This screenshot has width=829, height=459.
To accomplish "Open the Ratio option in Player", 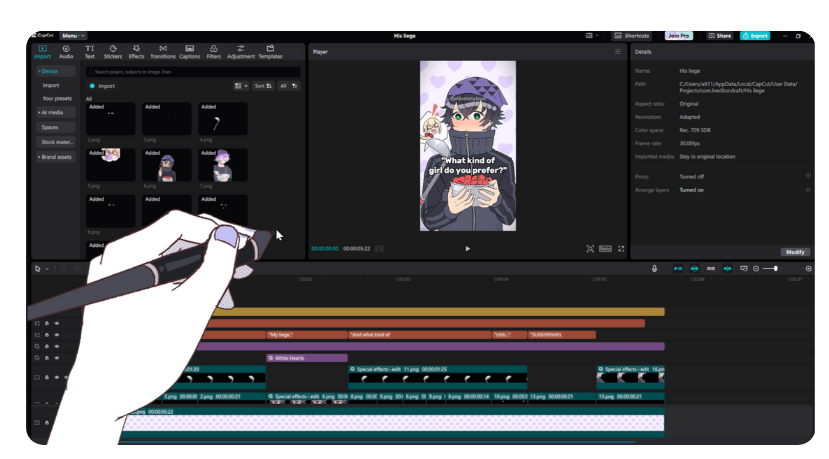I will (605, 249).
